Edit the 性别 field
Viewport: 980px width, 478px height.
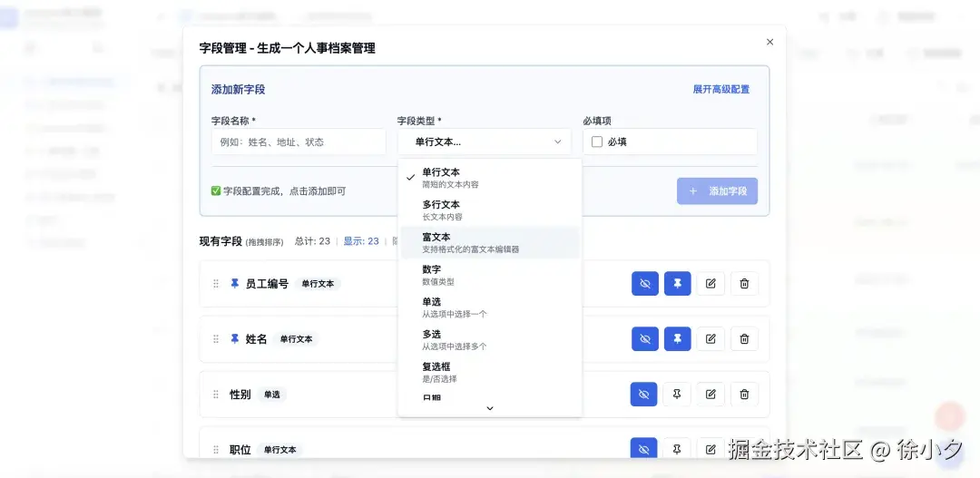(x=710, y=395)
